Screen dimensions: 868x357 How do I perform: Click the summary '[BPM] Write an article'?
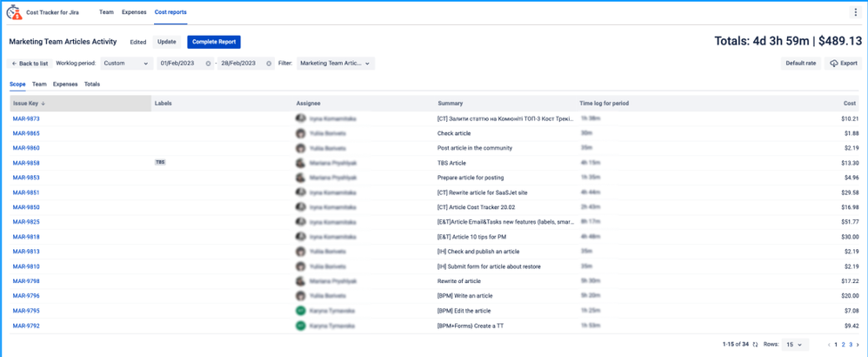[464, 295]
